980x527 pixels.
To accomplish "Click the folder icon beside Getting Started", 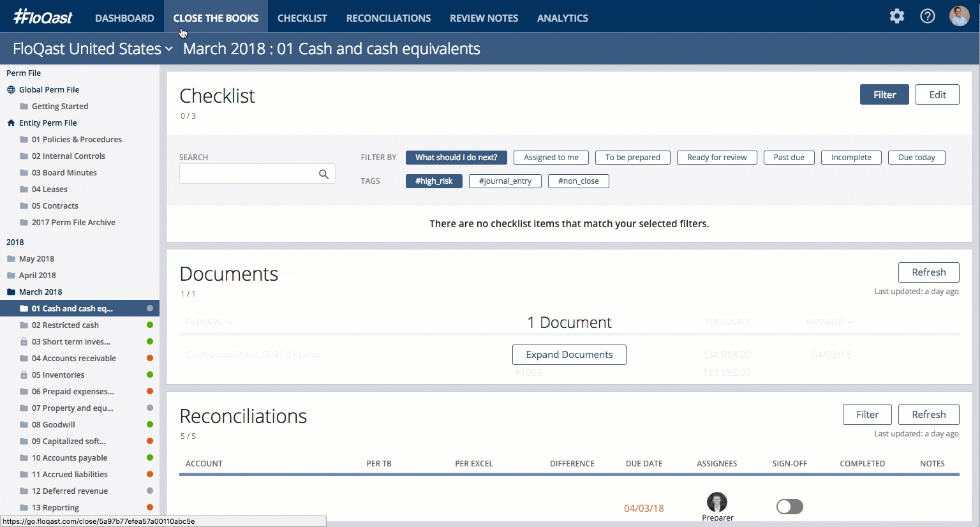I will [x=24, y=107].
